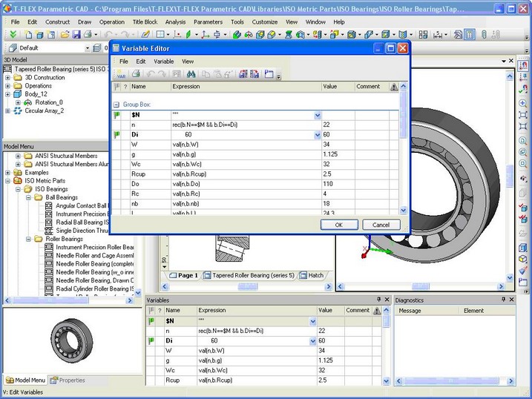Open Di value dropdown in Variable Editor
The width and height of the screenshot is (532, 399).
click(318, 135)
